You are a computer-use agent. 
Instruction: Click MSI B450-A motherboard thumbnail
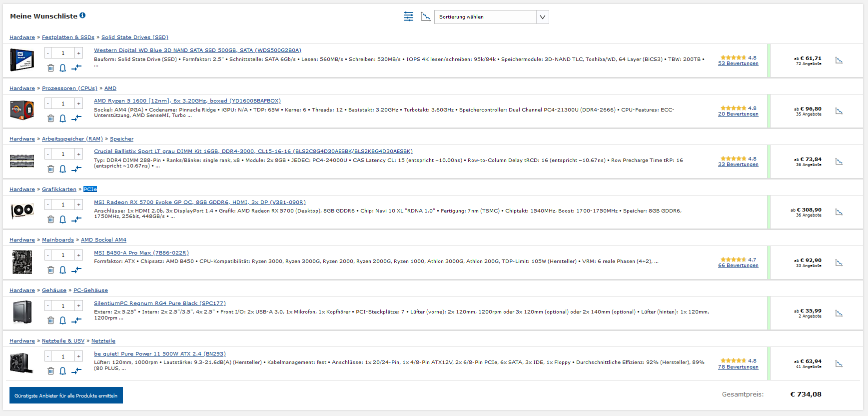pos(22,262)
